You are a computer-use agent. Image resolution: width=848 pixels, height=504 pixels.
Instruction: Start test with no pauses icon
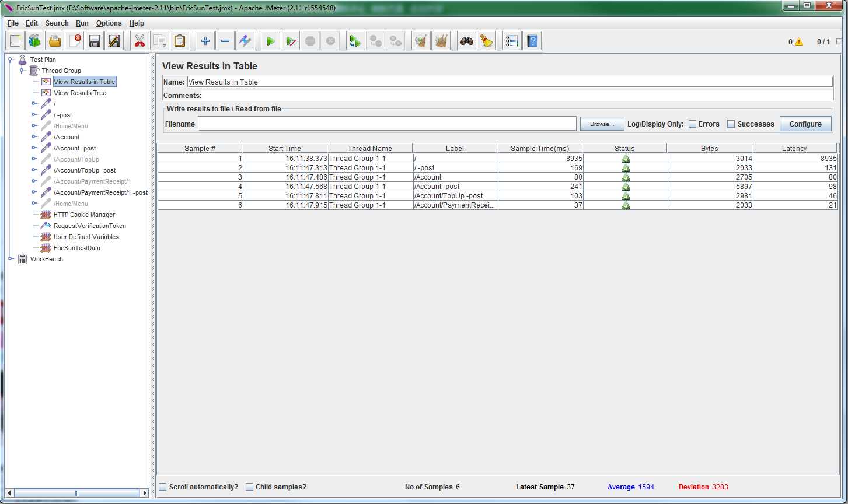(290, 41)
